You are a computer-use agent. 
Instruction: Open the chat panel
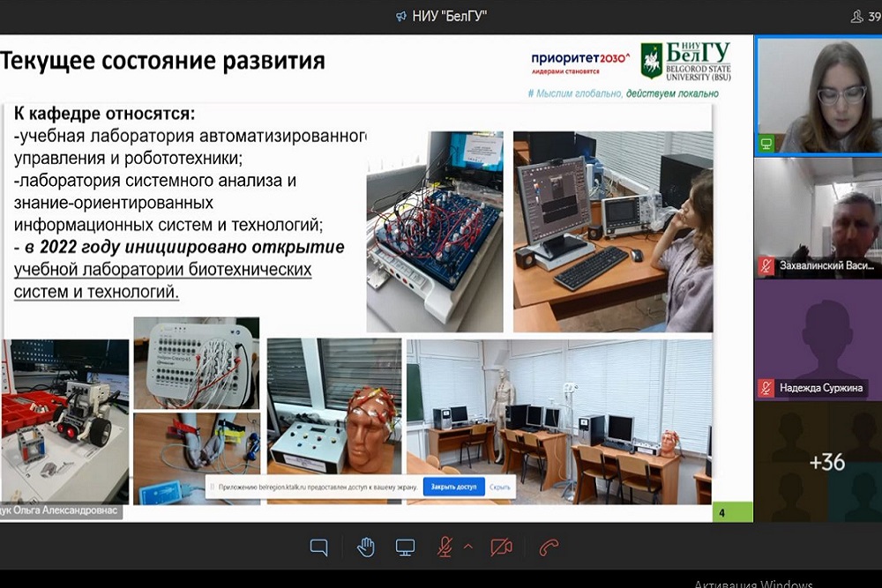[319, 547]
